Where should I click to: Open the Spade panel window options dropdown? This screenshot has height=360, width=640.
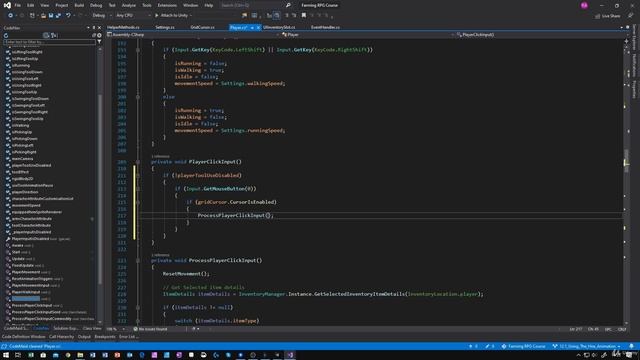pos(88,28)
